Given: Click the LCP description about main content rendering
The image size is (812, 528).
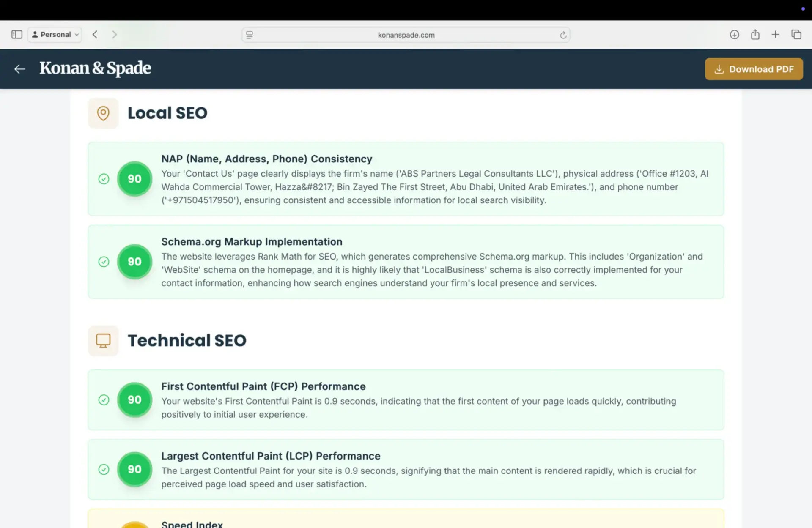Looking at the screenshot, I should pyautogui.click(x=428, y=477).
